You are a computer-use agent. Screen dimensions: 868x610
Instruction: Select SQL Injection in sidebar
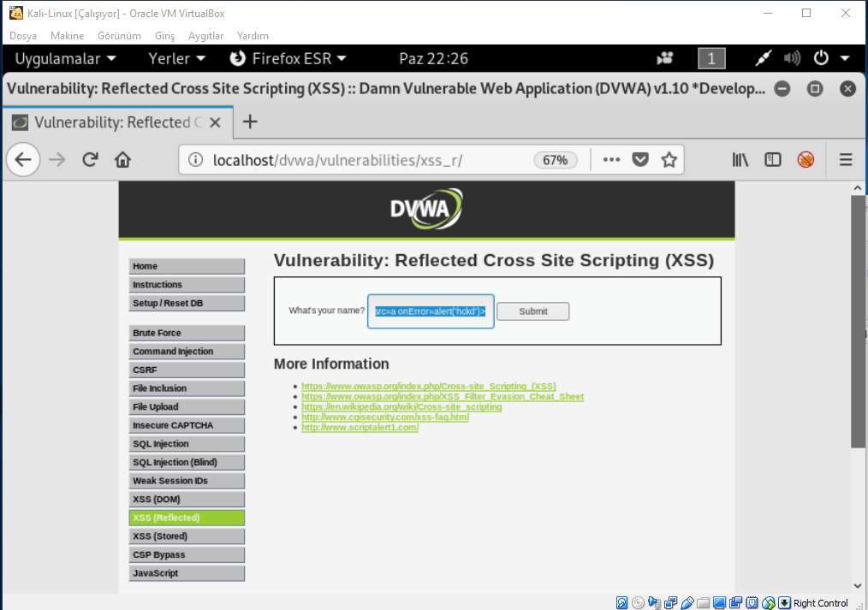(187, 444)
